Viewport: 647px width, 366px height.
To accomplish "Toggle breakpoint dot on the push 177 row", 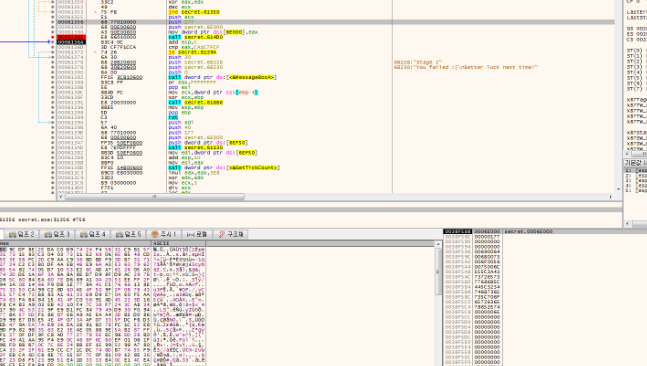I will (x=52, y=22).
